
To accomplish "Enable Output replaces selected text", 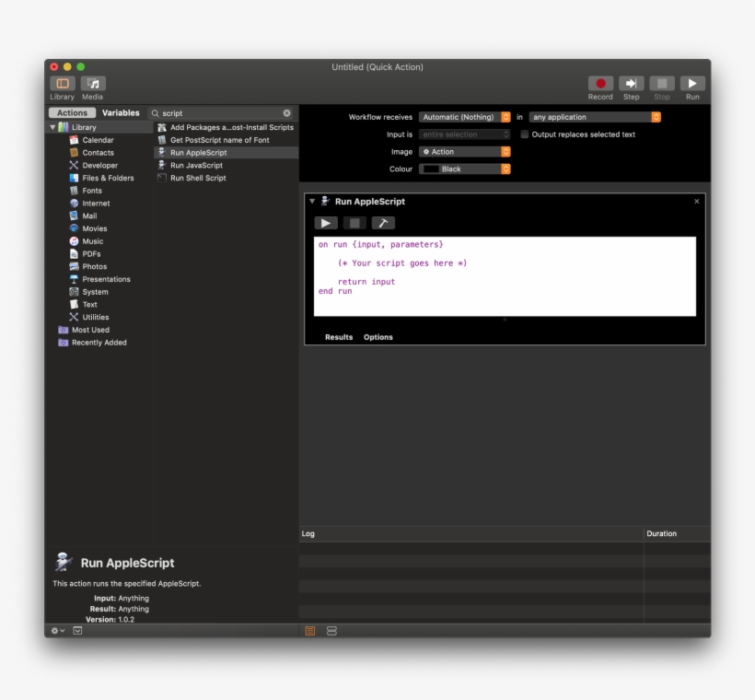I will coord(524,134).
